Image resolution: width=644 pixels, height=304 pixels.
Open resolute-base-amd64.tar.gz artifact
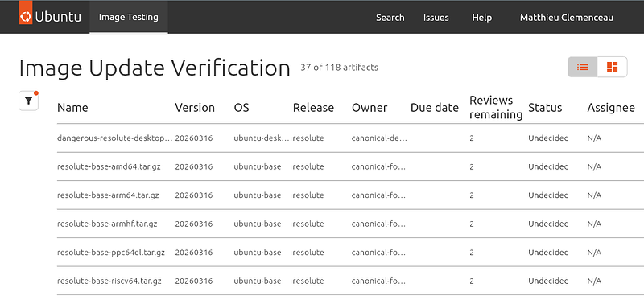(x=109, y=166)
